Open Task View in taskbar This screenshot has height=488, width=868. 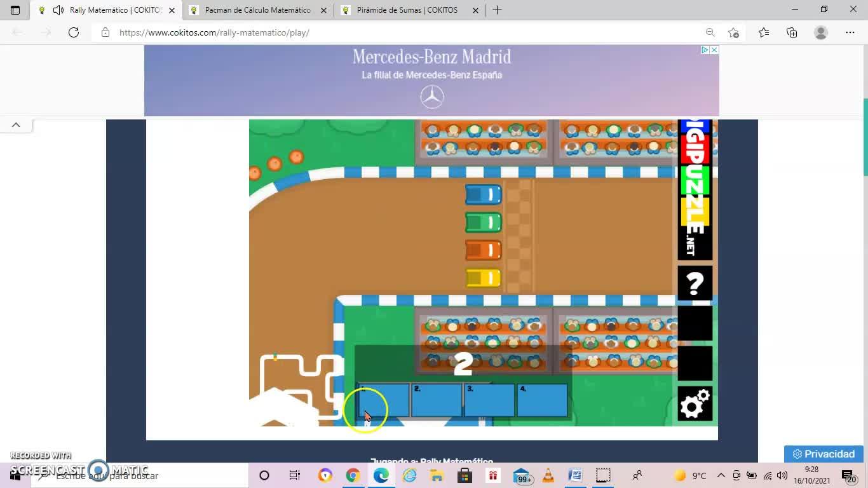click(295, 475)
